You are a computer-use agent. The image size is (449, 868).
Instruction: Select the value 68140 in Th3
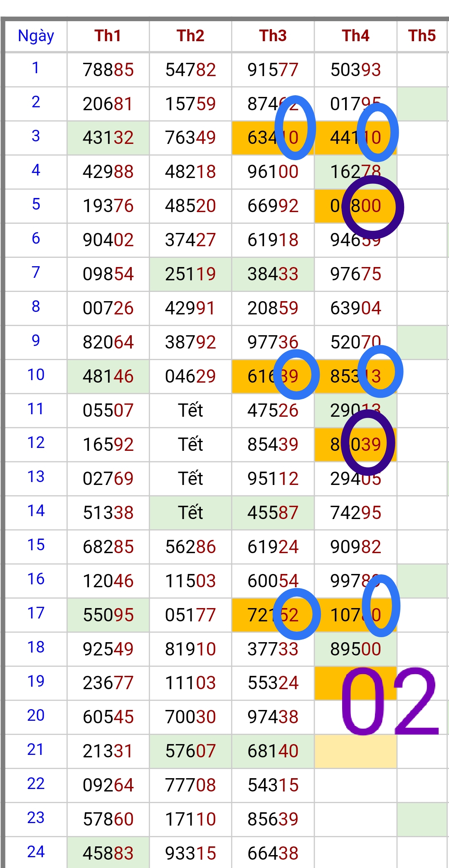273,751
